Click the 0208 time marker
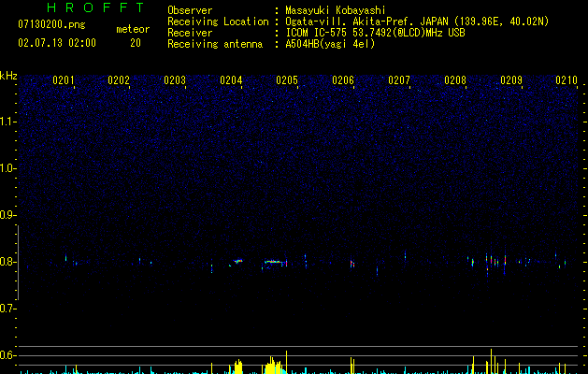Screen dimensions: 588x374 tap(455, 80)
